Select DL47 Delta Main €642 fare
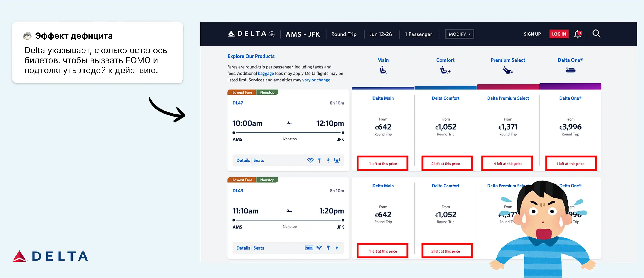 [x=383, y=127]
